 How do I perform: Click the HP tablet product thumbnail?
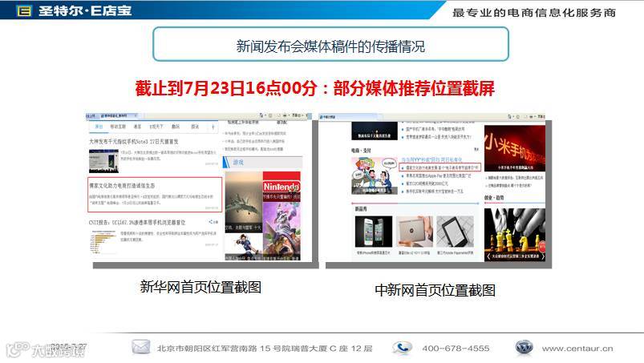[x=415, y=232]
